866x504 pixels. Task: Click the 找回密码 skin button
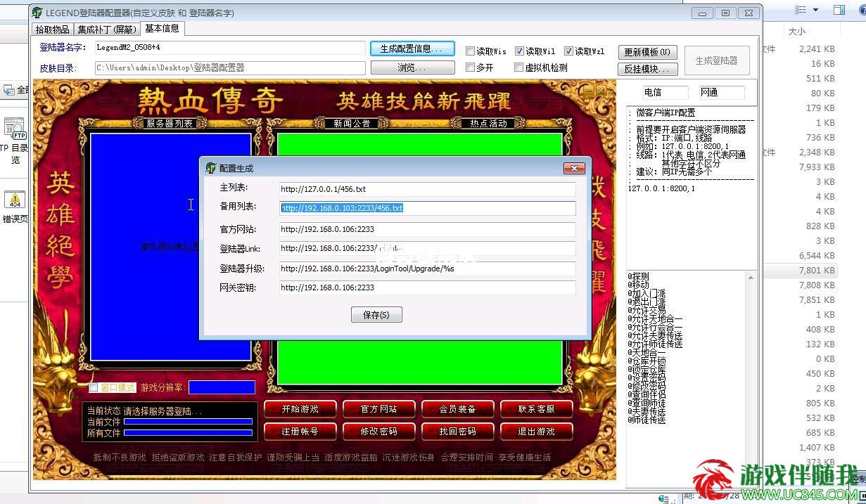tap(458, 431)
